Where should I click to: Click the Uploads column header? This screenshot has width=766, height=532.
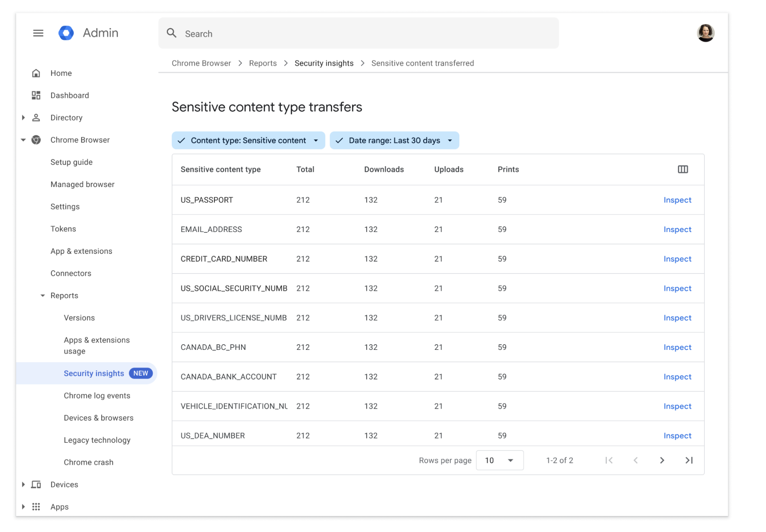tap(449, 169)
